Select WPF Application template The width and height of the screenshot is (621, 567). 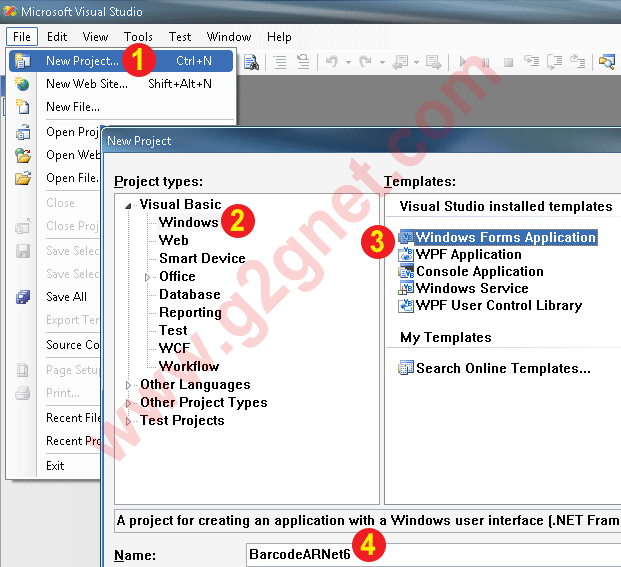(469, 254)
